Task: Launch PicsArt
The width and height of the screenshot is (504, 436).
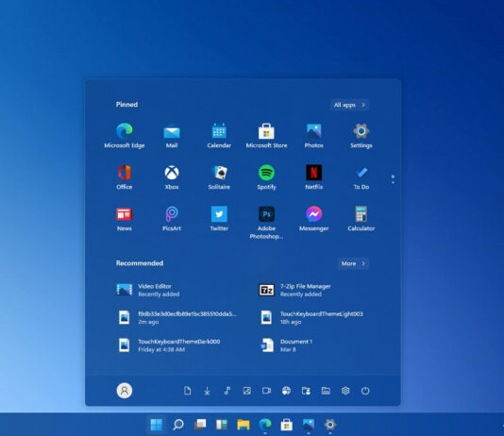Action: click(172, 219)
